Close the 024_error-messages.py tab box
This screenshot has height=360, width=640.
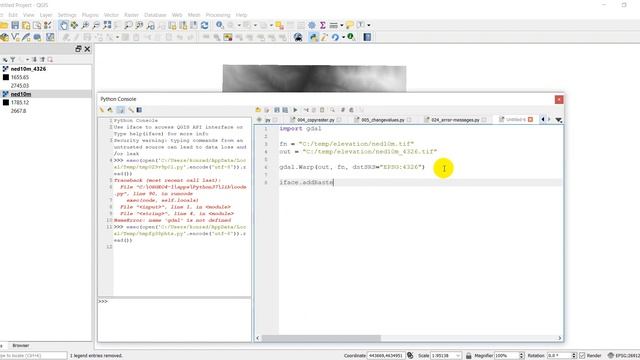[x=484, y=120]
